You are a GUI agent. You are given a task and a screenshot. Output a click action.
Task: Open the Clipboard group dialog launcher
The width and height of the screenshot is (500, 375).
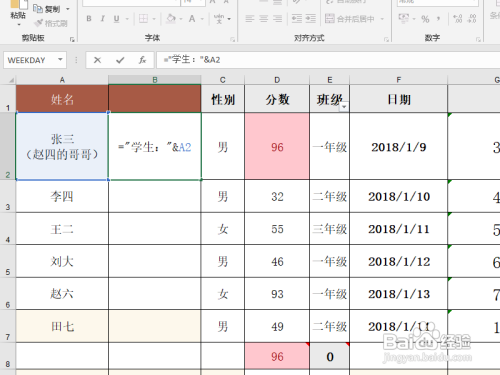72,39
